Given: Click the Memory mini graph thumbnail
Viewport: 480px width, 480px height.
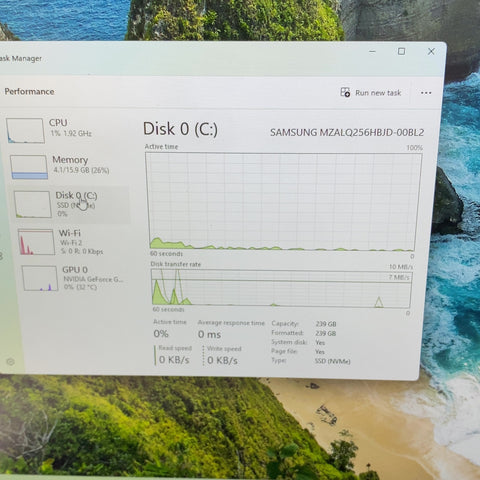Looking at the screenshot, I should 29,167.
